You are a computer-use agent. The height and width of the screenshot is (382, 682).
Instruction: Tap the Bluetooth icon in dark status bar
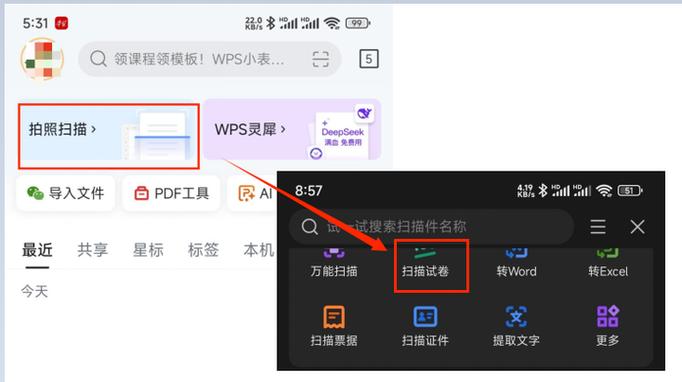543,191
